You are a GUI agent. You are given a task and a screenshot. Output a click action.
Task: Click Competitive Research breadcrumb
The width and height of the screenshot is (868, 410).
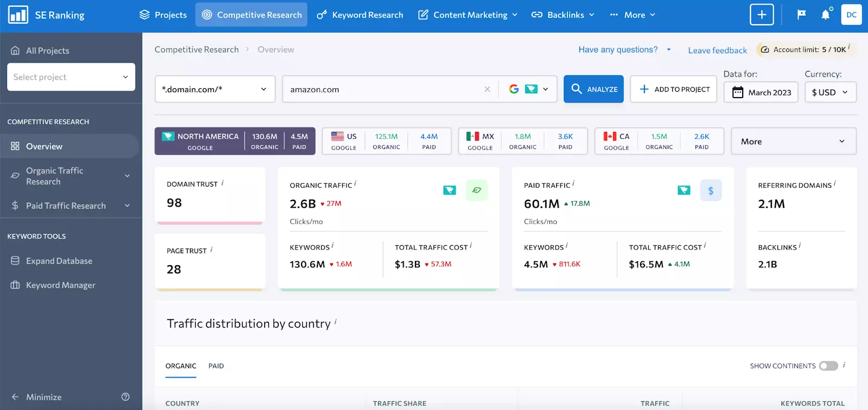pyautogui.click(x=196, y=49)
